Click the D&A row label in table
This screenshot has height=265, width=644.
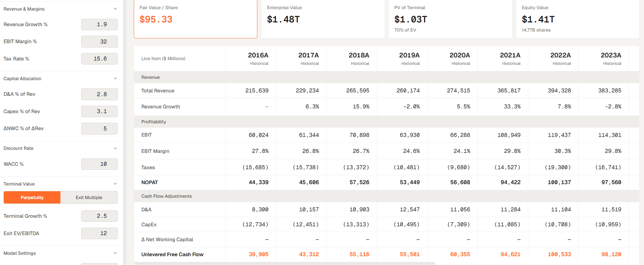tap(146, 210)
